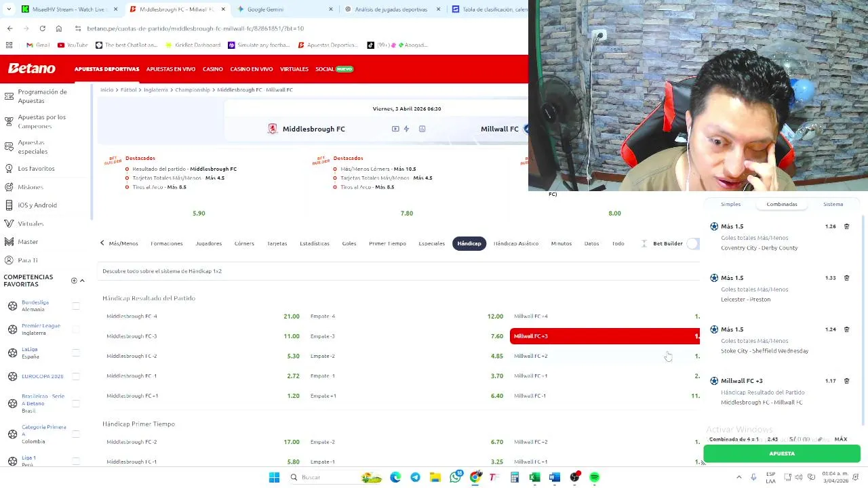The image size is (868, 488).
Task: Open Virtuales from the left sidebar
Action: 31,224
